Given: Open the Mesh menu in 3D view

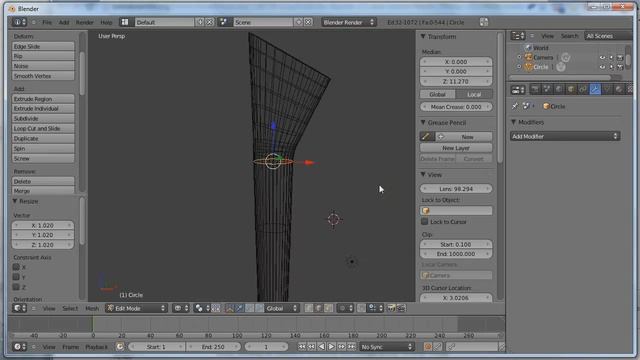Looking at the screenshot, I should coord(92,308).
